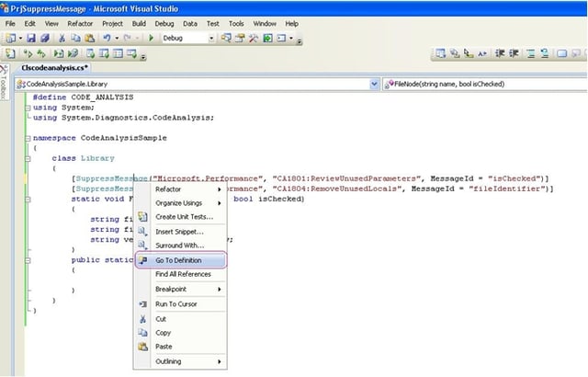Viewport: 588px width, 377px height.
Task: Open the View menu
Action: coord(51,24)
